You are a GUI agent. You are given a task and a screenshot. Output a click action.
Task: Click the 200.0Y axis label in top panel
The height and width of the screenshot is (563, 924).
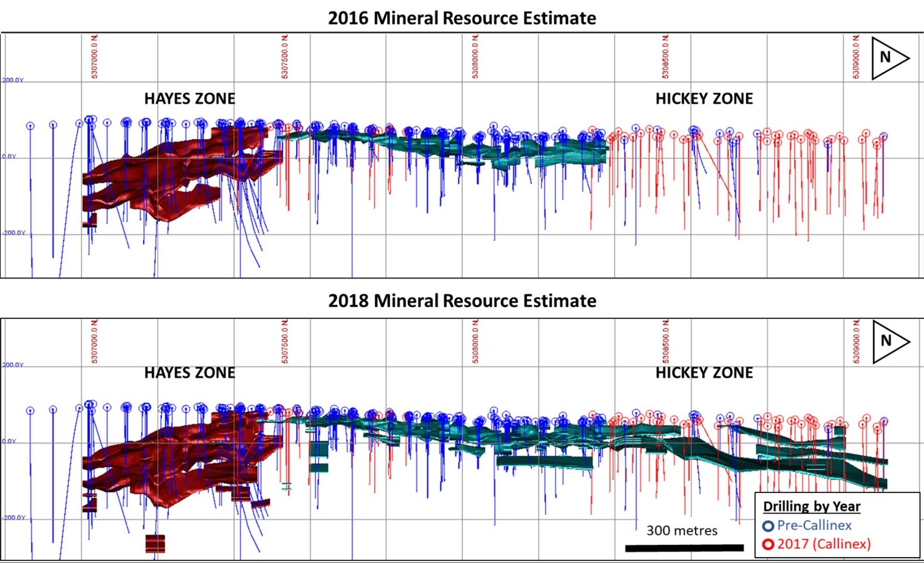(12, 80)
